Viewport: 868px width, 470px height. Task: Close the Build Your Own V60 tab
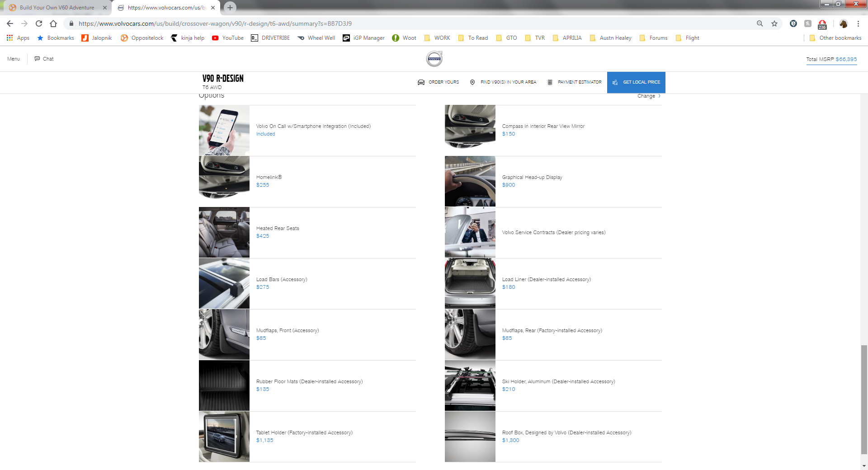coord(105,8)
